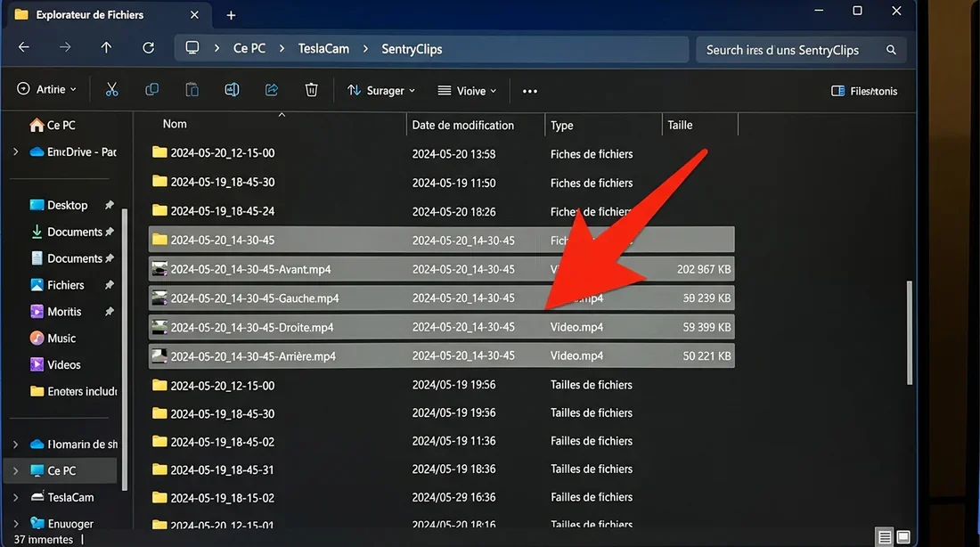Open the TeslaCam breadcrumb link
980x547 pixels.
click(323, 47)
